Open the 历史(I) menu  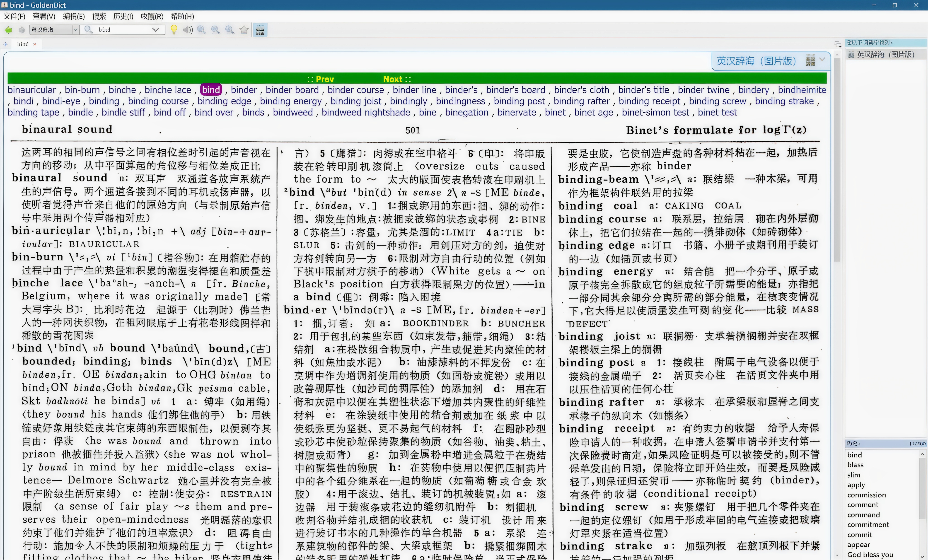coord(123,16)
